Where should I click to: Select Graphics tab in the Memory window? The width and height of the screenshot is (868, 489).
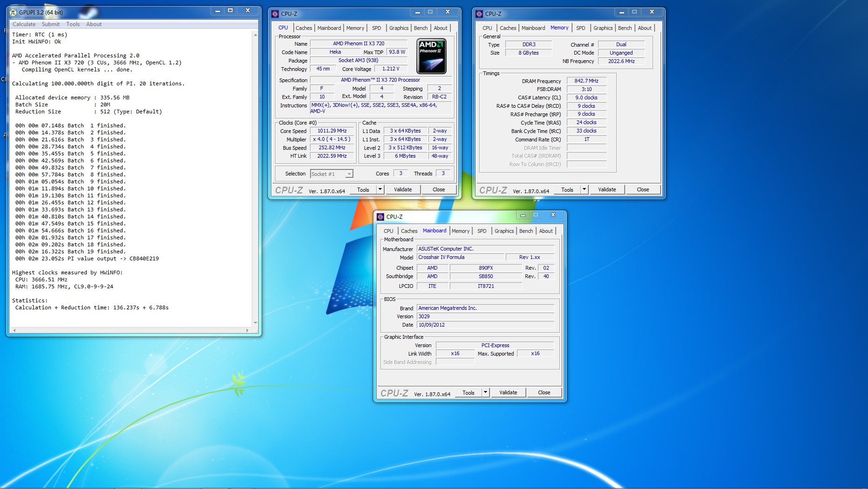[x=603, y=28]
